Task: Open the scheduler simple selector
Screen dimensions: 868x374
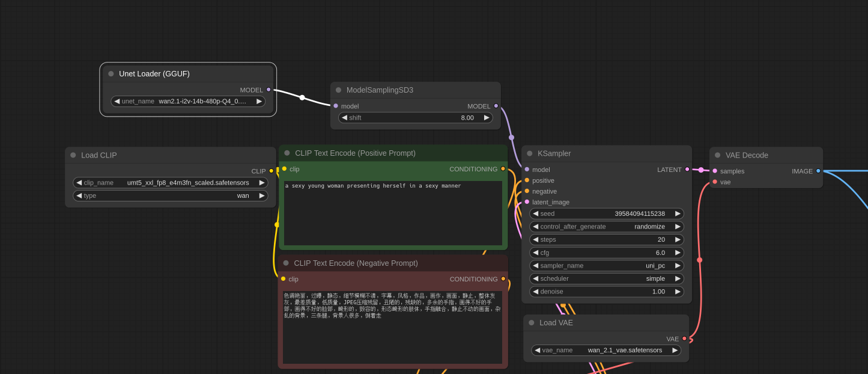Action: click(607, 278)
